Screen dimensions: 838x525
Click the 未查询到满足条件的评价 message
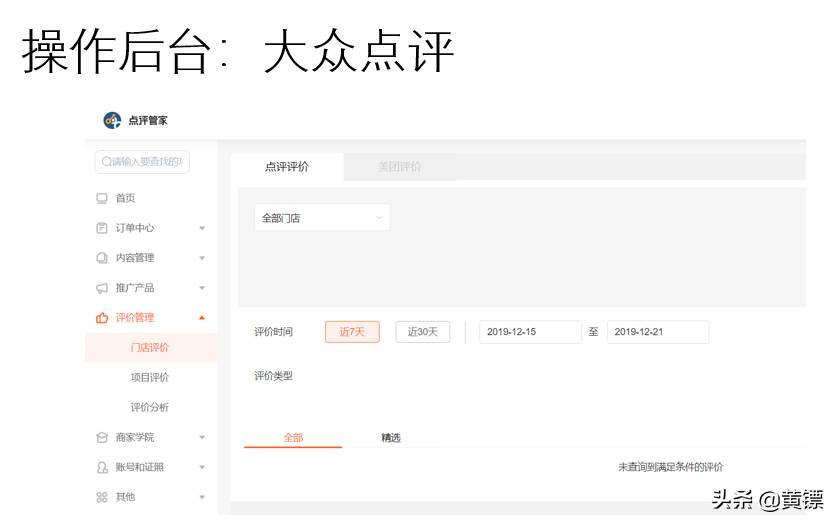click(671, 467)
